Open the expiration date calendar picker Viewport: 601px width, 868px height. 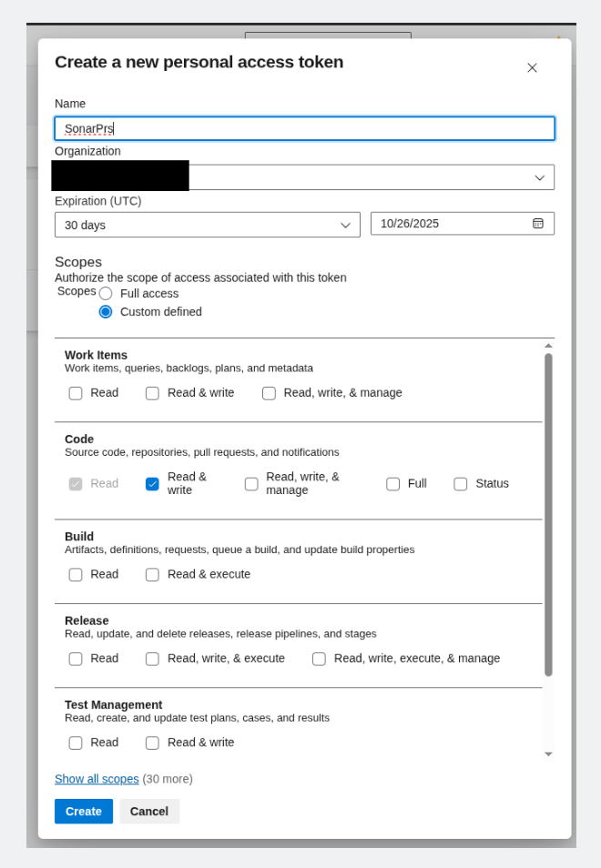click(x=537, y=224)
